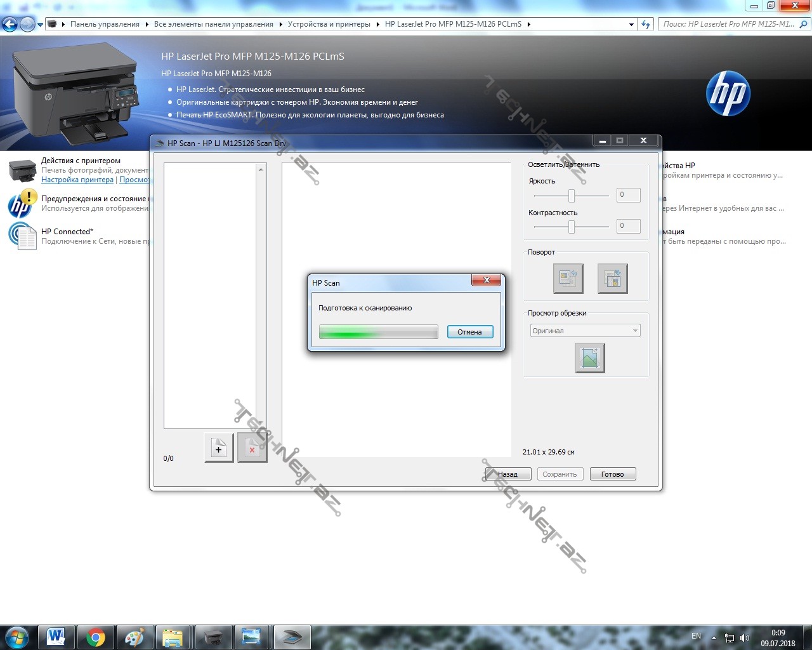Open Microsoft Word from the taskbar
The image size is (812, 650).
56,637
